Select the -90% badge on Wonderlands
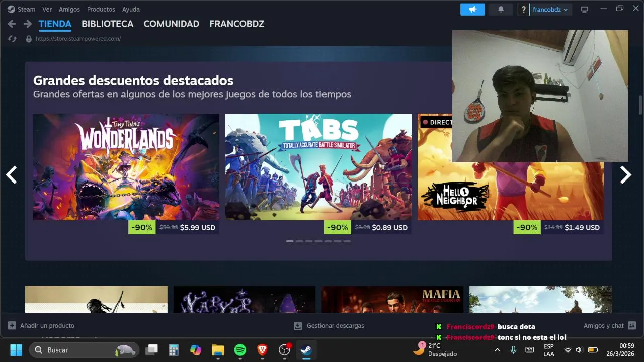The image size is (644, 362). tap(142, 227)
